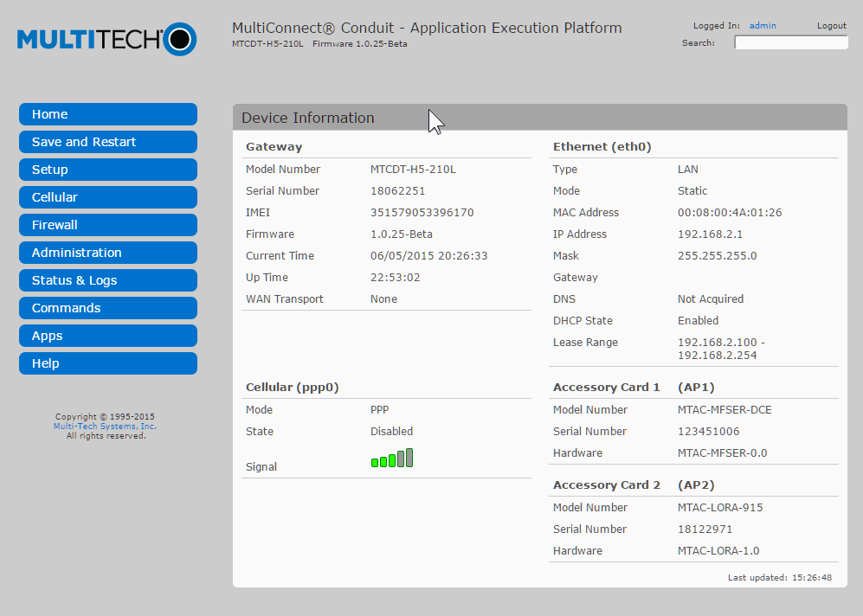Click the Accessory Card 2 heading

click(607, 485)
